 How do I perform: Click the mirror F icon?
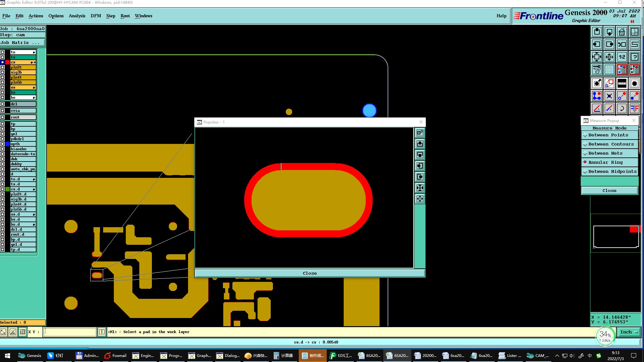click(x=635, y=108)
